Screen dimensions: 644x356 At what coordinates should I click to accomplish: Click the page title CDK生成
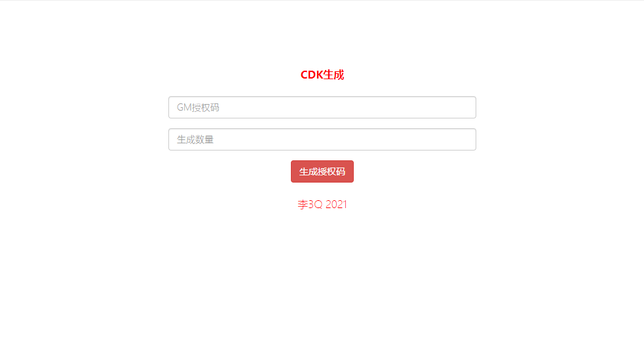coord(322,75)
